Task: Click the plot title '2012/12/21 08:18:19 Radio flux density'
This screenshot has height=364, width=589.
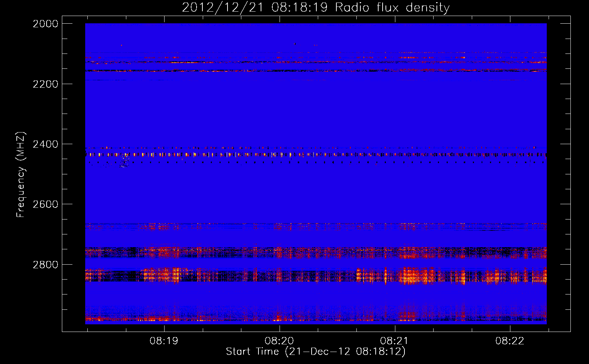Action: [x=316, y=8]
